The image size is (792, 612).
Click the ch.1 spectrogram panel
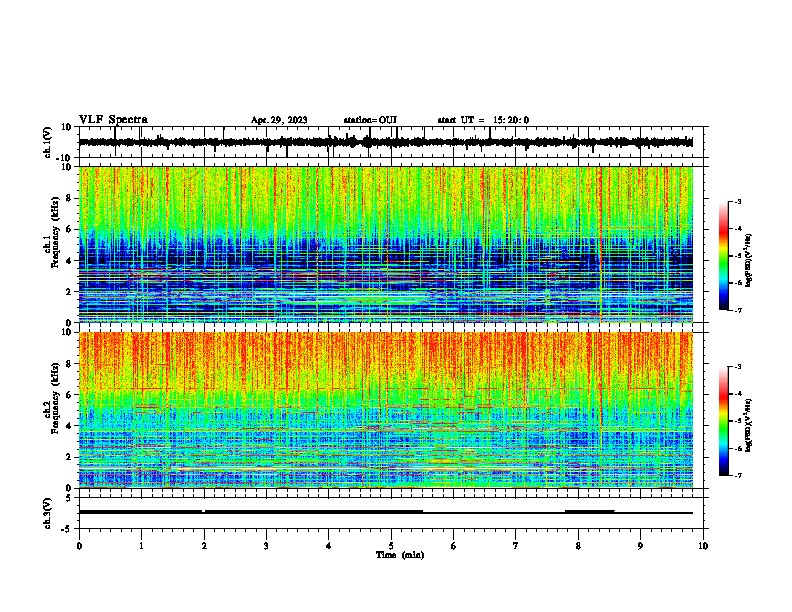(386, 244)
